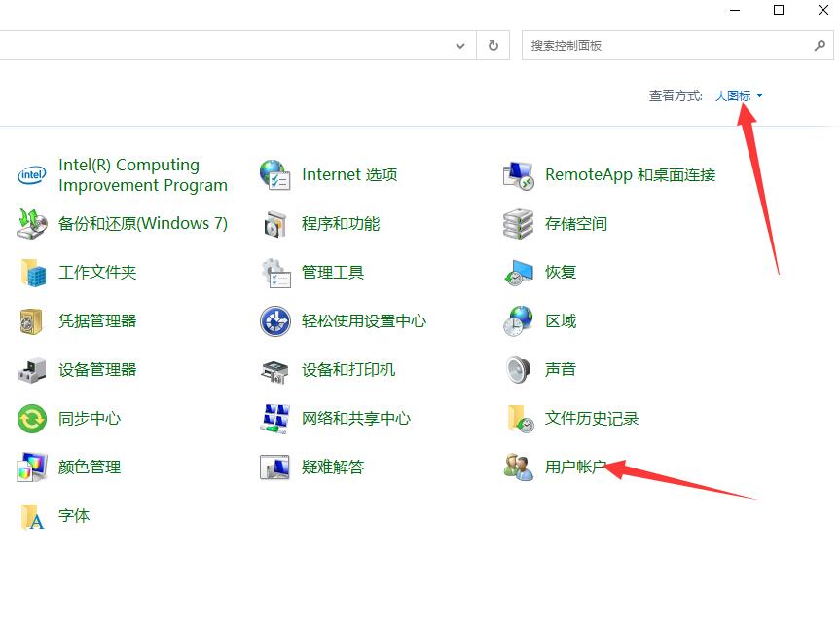840x636 pixels.
Task: Open 颜色管理 monitor icon
Action: pos(32,468)
